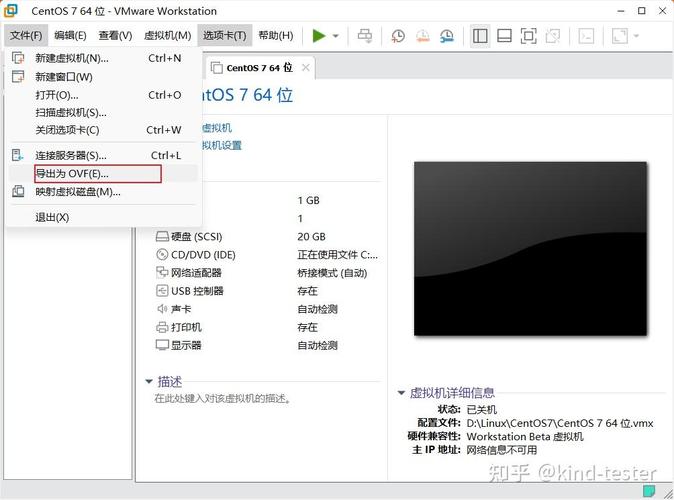The width and height of the screenshot is (674, 500).
Task: Select 新建虚拟机(N)... menu entry
Action: [x=103, y=58]
